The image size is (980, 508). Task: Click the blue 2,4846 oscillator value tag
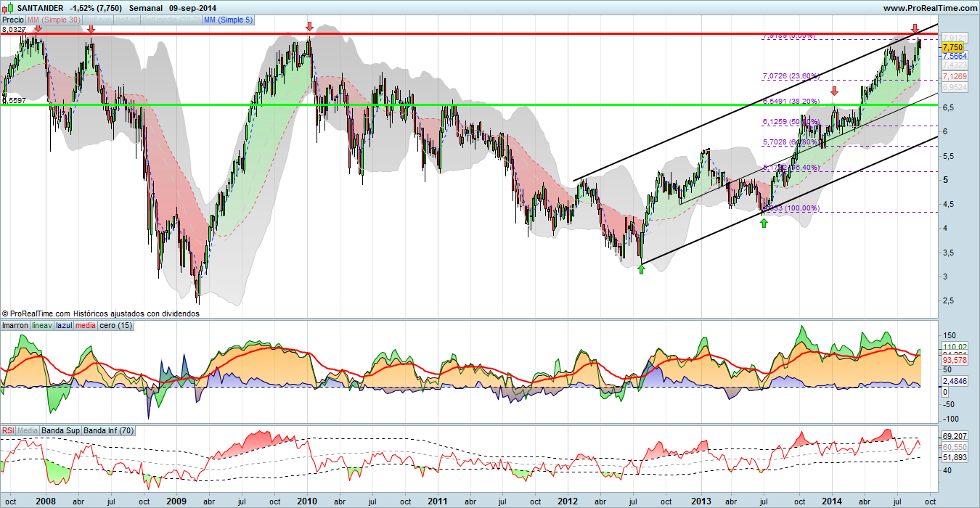coord(955,381)
